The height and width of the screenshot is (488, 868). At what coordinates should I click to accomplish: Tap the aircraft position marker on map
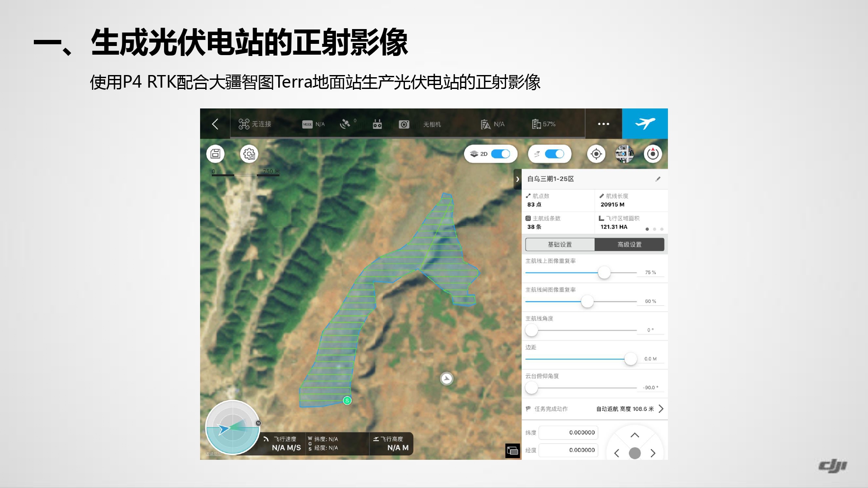(x=447, y=379)
